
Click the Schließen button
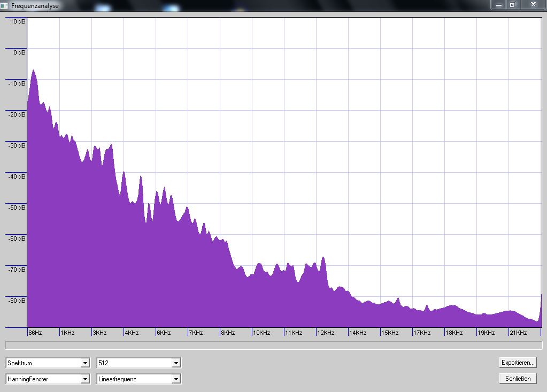click(x=518, y=379)
